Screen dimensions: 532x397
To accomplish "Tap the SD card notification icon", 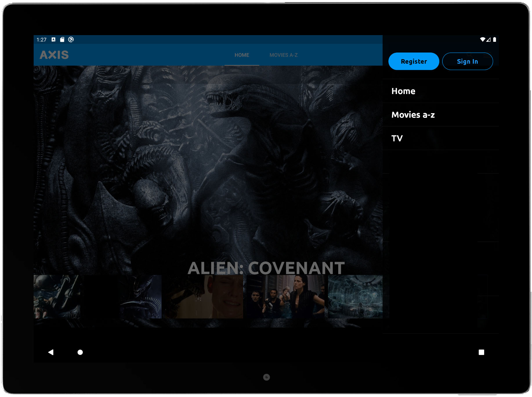I will coord(62,39).
